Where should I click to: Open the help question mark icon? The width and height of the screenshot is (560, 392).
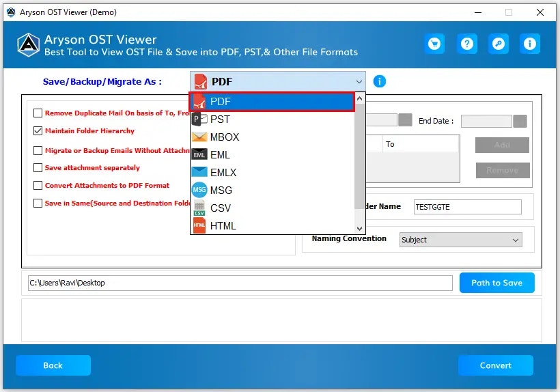pos(467,44)
